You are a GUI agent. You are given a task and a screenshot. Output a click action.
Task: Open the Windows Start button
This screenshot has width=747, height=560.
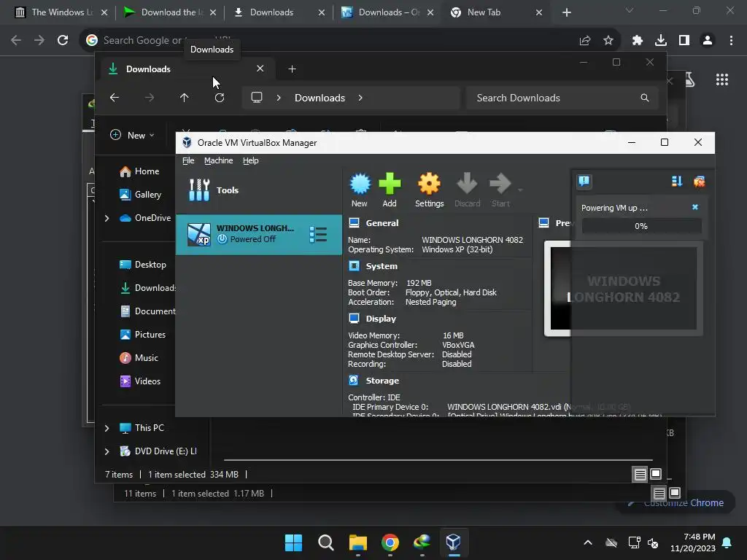click(293, 542)
